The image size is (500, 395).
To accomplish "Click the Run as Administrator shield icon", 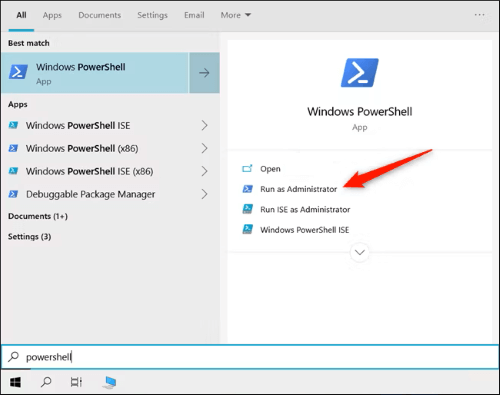I will (x=247, y=189).
